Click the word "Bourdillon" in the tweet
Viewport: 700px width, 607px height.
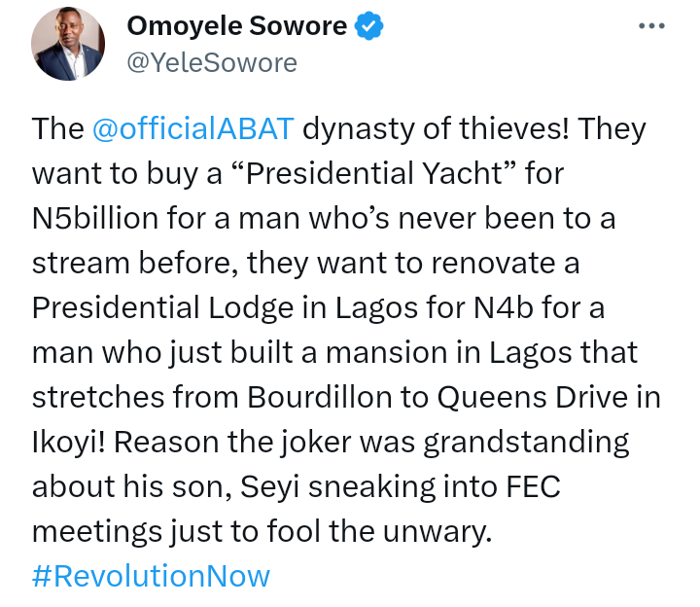pos(319,397)
